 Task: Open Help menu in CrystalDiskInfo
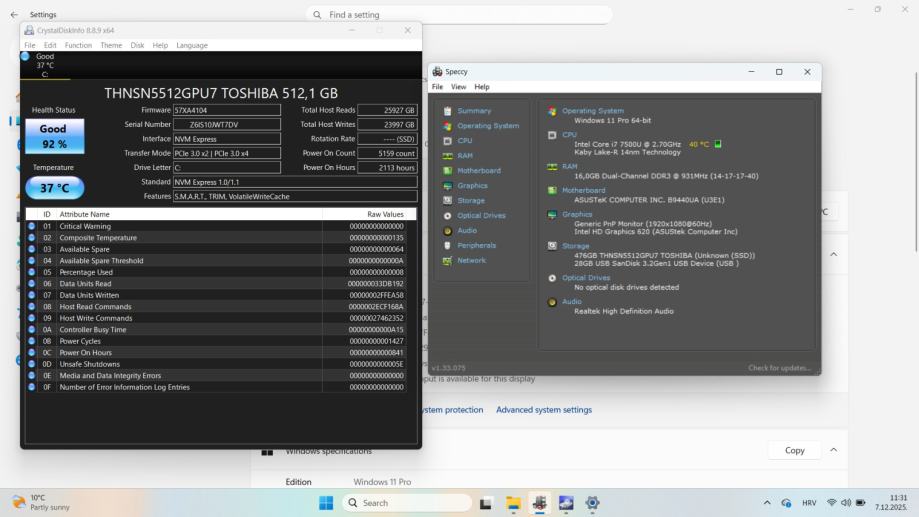pos(160,45)
